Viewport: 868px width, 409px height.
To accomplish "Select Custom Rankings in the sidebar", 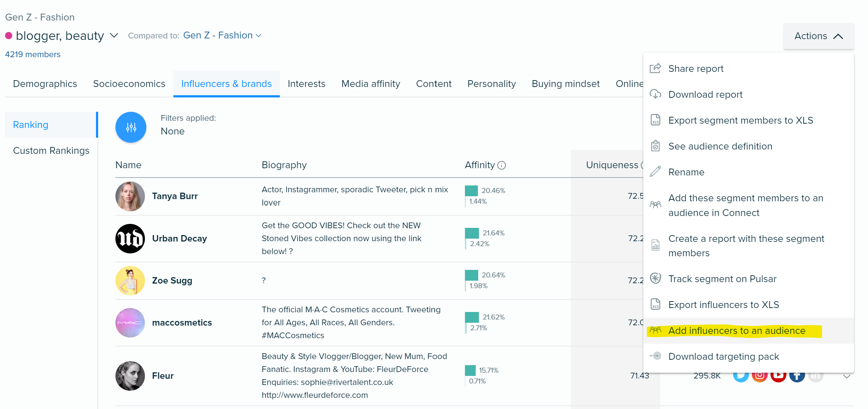I will [x=51, y=151].
